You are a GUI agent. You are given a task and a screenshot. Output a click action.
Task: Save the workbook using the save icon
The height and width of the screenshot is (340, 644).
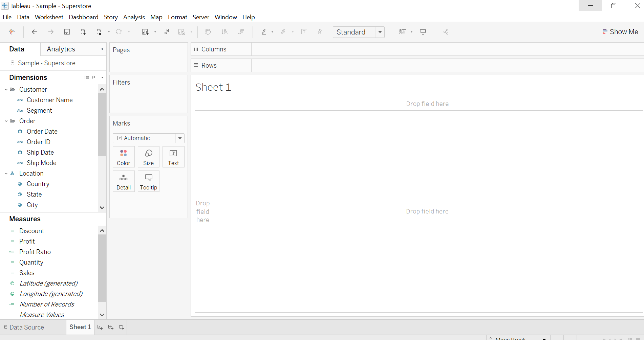67,32
